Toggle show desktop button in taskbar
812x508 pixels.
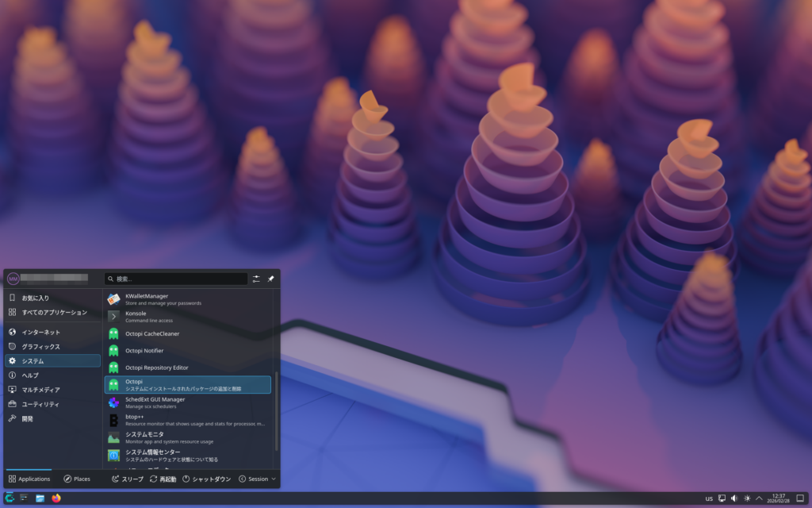tap(800, 498)
